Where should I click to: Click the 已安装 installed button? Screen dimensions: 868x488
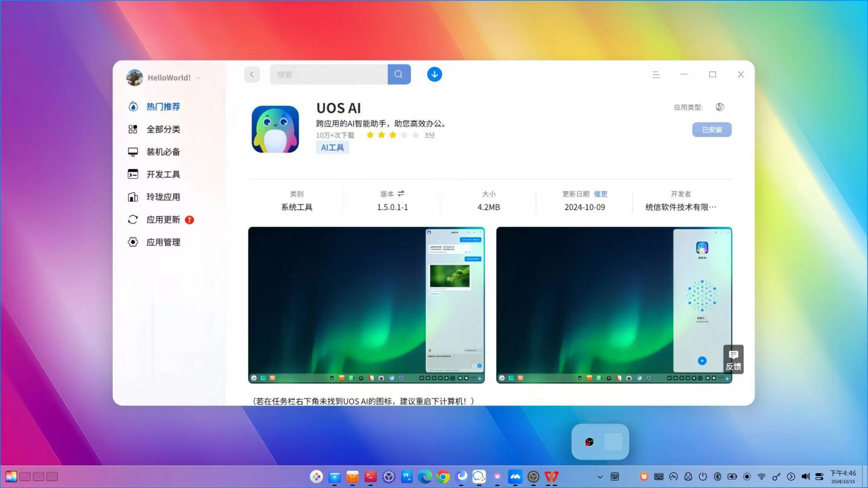pos(712,130)
